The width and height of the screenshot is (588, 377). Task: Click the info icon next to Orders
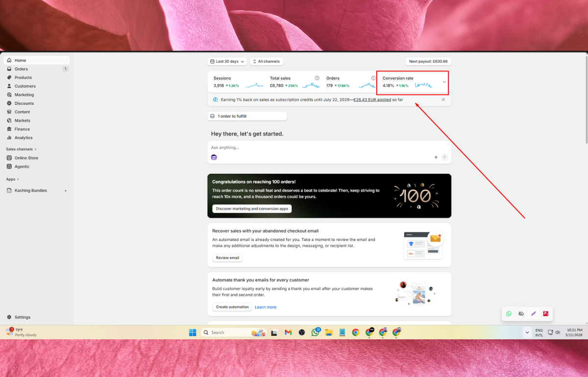(373, 78)
